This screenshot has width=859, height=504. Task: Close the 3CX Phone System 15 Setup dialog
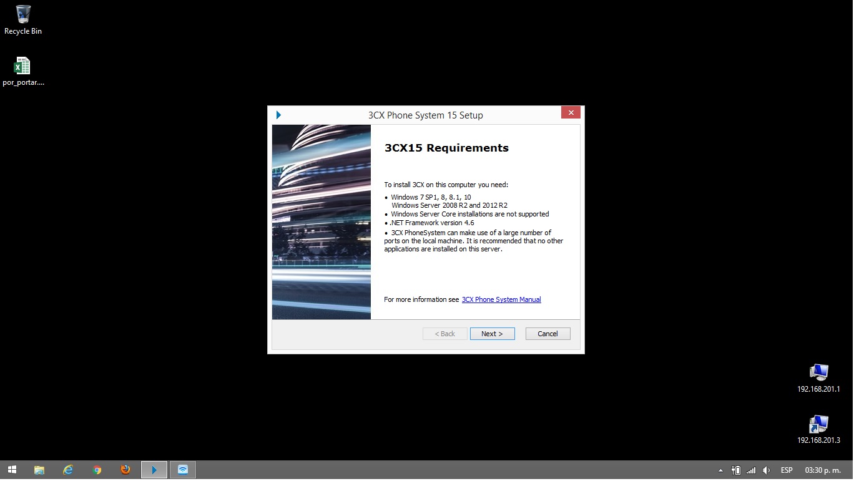coord(571,113)
